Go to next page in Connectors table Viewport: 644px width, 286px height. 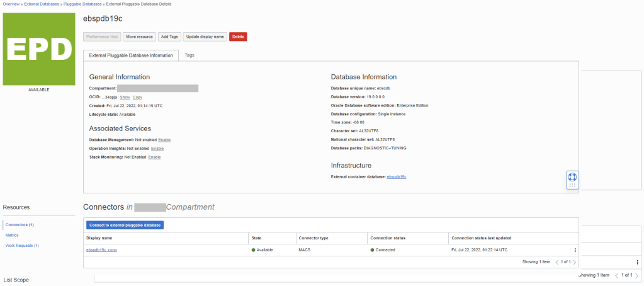pyautogui.click(x=575, y=262)
